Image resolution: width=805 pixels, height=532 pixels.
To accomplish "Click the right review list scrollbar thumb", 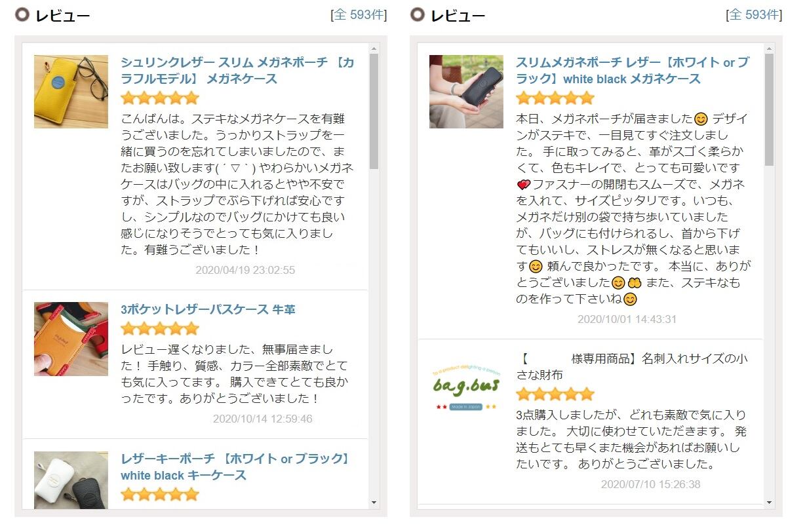I will pyautogui.click(x=770, y=109).
